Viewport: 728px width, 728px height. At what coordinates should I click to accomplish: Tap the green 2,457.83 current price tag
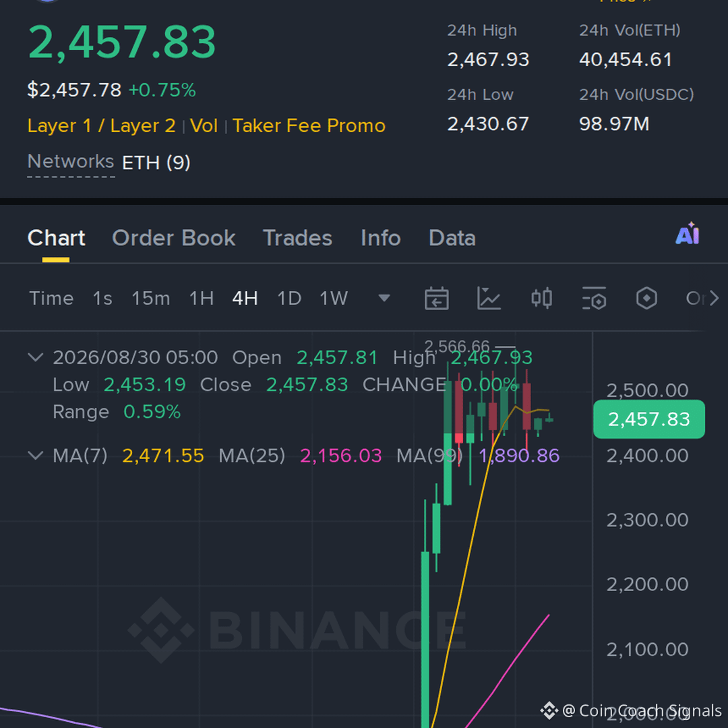[649, 419]
